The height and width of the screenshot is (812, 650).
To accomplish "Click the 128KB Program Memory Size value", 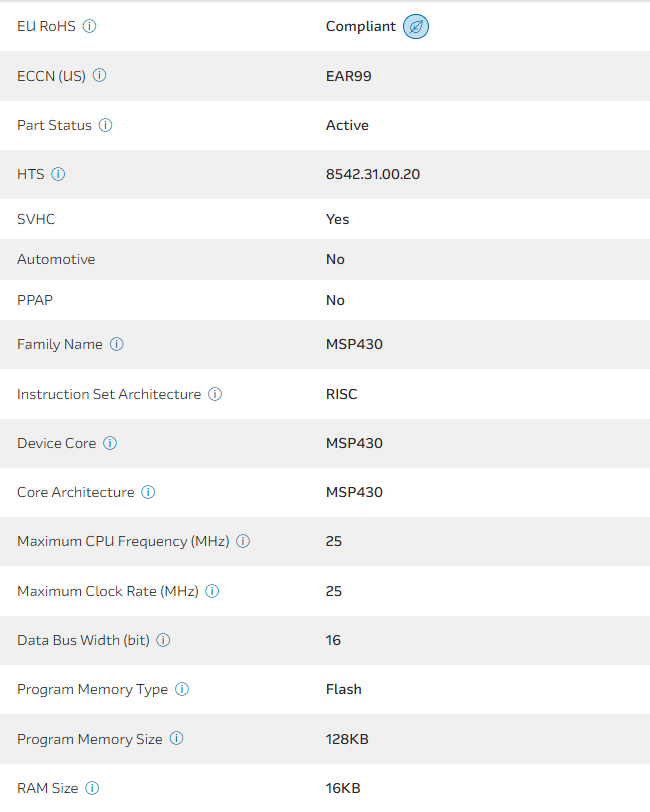I will click(347, 739).
